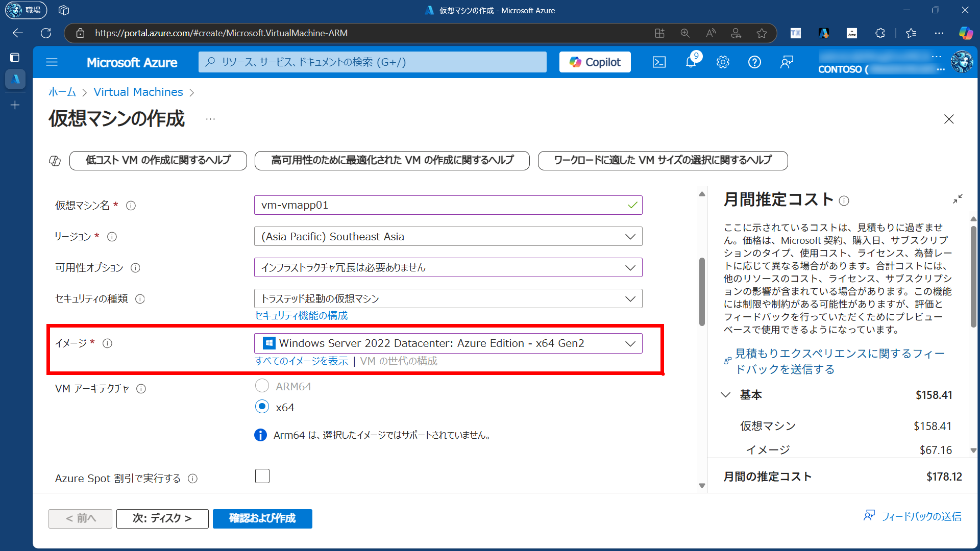Collapse the 基本 cost section chevron
Screen dimensions: 980x551
coord(725,395)
